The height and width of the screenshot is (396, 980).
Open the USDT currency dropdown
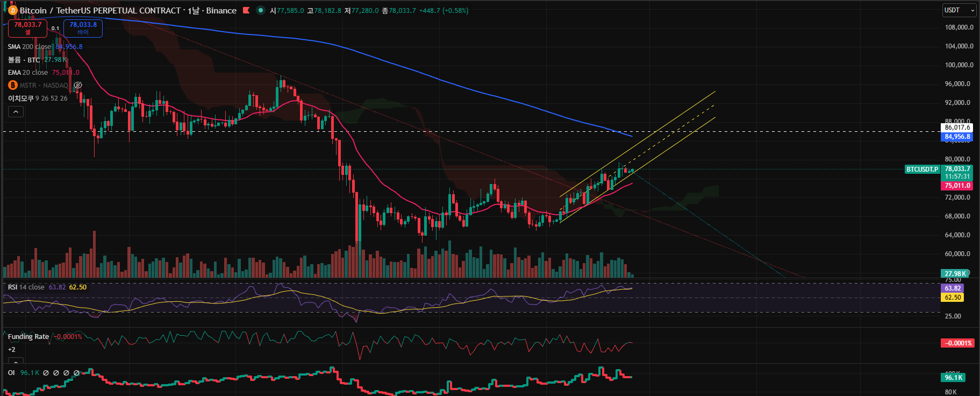coord(959,10)
